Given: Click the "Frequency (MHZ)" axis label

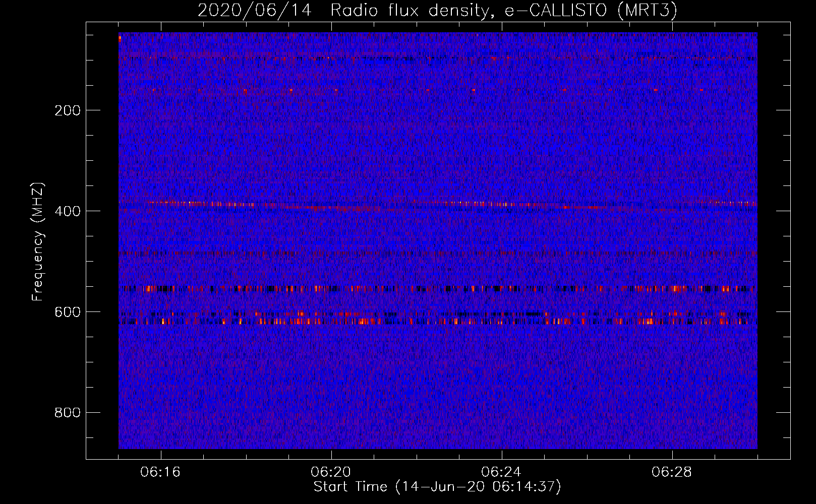Looking at the screenshot, I should pyautogui.click(x=38, y=242).
